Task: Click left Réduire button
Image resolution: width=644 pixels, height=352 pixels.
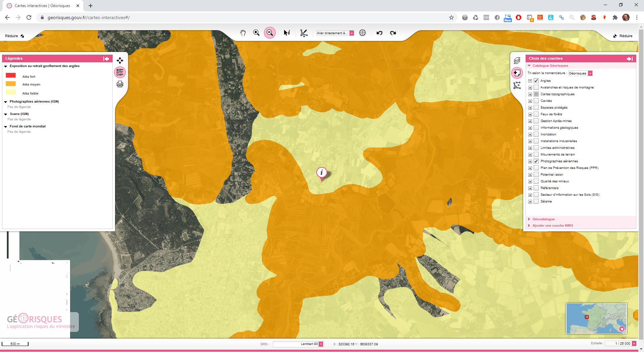Action: 14,36
